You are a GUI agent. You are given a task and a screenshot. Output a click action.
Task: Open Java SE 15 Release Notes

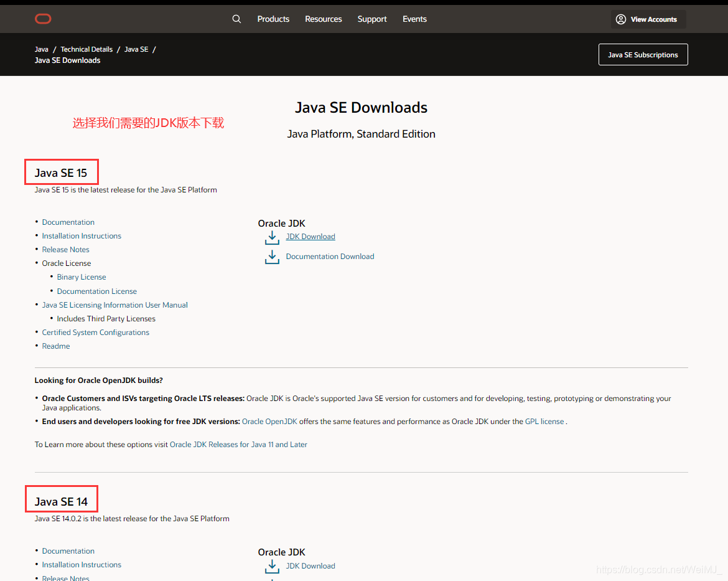click(65, 250)
